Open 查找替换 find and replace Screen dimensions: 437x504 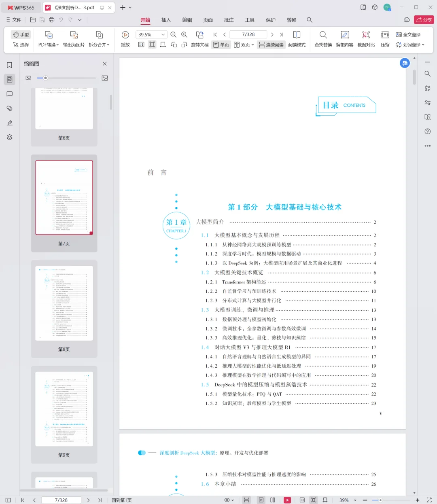[323, 39]
